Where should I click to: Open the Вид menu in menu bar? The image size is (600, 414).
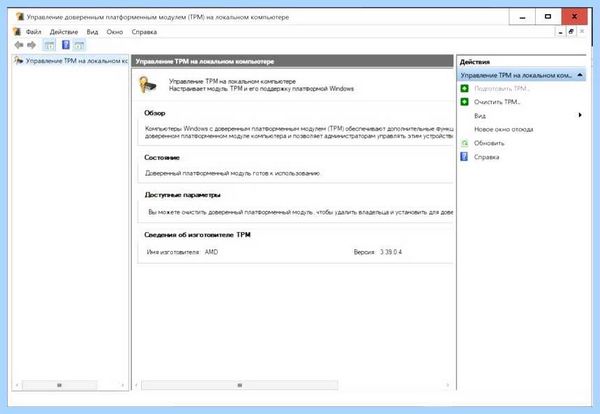point(92,32)
